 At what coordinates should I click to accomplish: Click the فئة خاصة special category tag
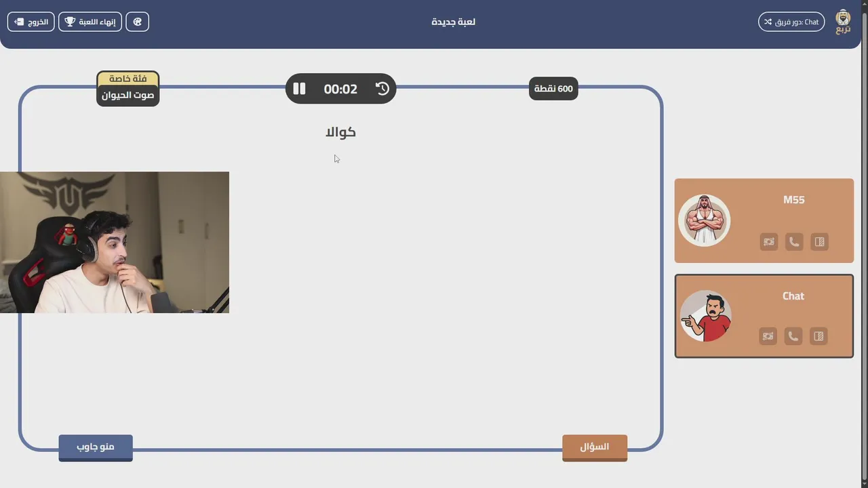pos(128,79)
